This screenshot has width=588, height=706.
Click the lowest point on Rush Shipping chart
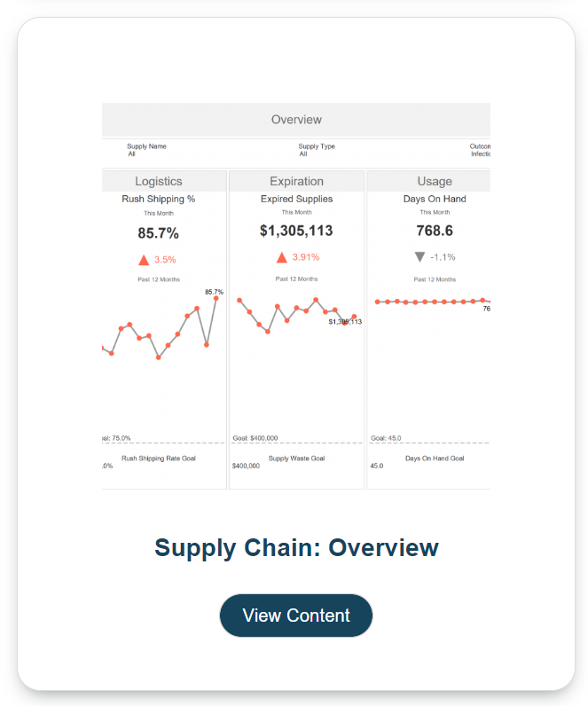pos(159,357)
